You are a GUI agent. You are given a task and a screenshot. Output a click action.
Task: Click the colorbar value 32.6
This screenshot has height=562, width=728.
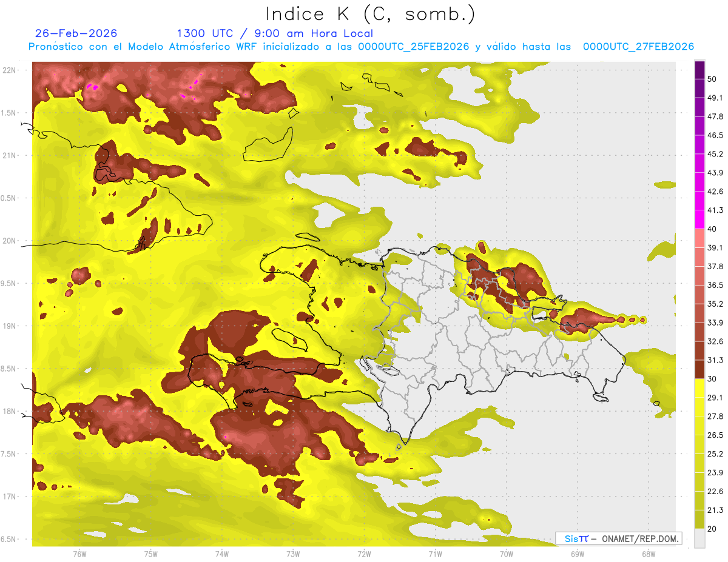pyautogui.click(x=715, y=341)
